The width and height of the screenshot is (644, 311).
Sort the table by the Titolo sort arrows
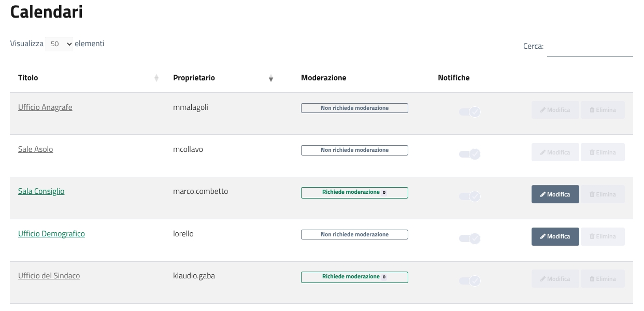(x=156, y=78)
